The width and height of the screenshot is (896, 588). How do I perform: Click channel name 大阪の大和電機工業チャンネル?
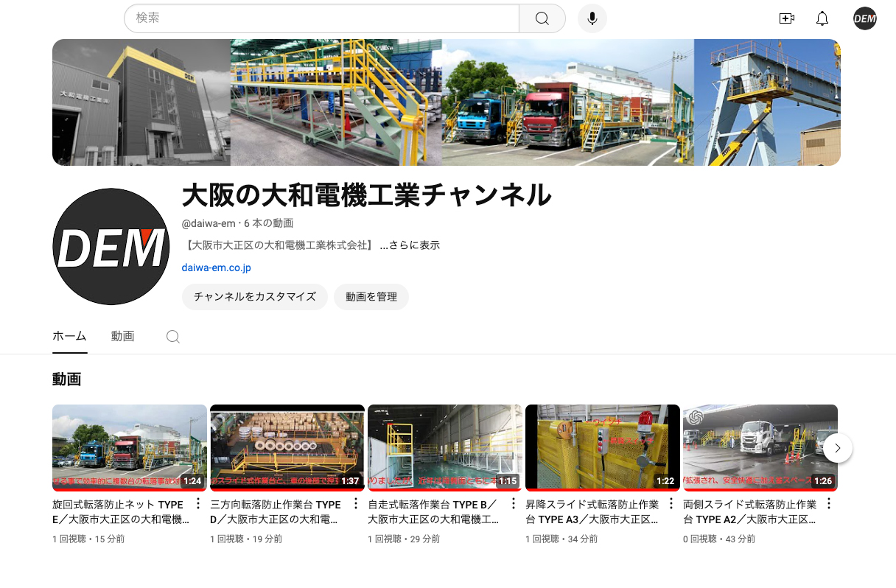[366, 195]
